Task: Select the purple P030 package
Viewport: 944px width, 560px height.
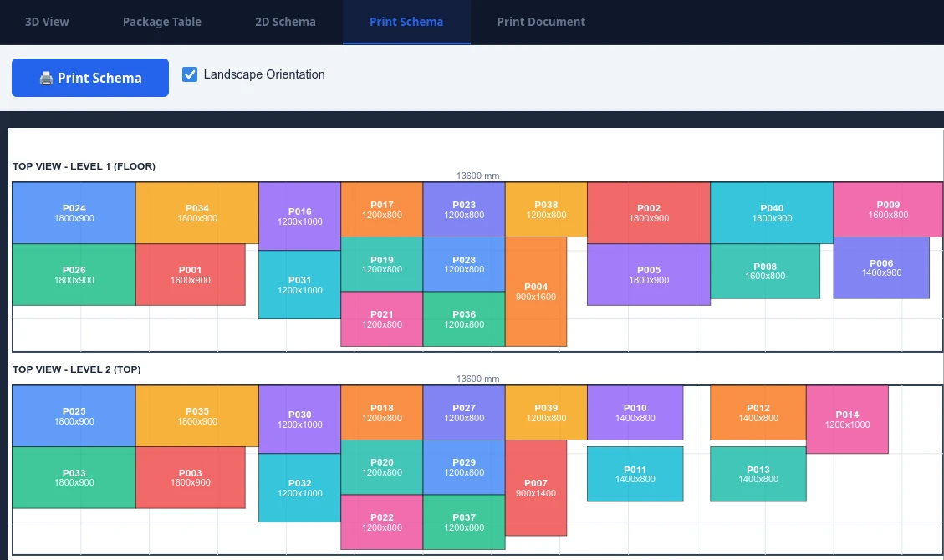Action: coord(299,420)
